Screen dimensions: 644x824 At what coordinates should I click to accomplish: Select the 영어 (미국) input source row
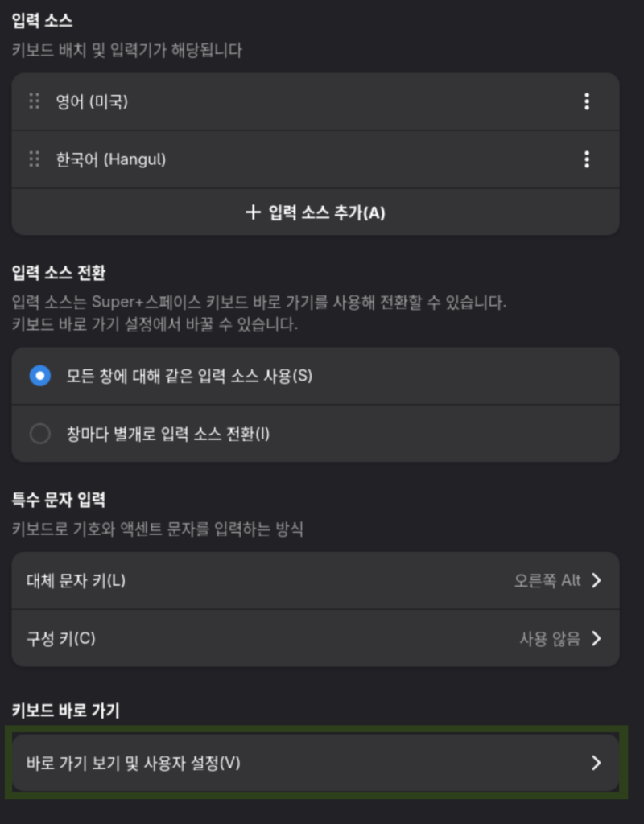tap(92, 101)
